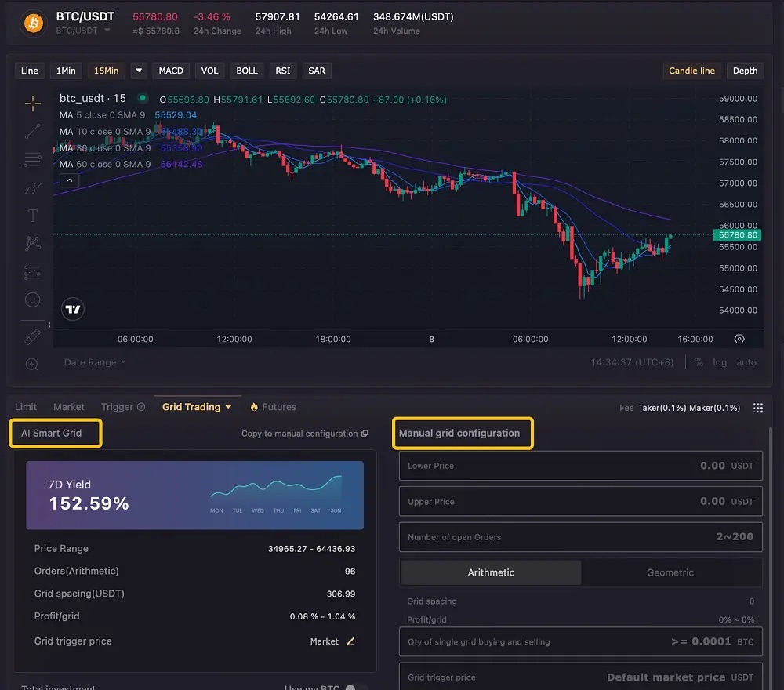Select the brush drawing tool
Image resolution: width=784 pixels, height=690 pixels.
[32, 188]
